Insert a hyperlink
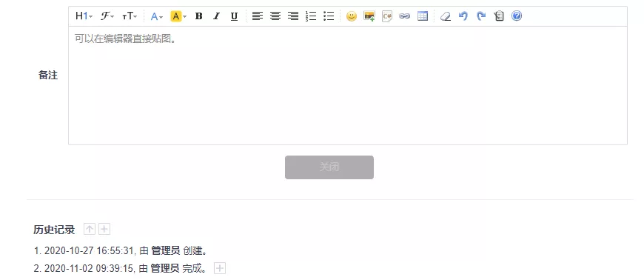This screenshot has height=280, width=644. click(x=405, y=16)
